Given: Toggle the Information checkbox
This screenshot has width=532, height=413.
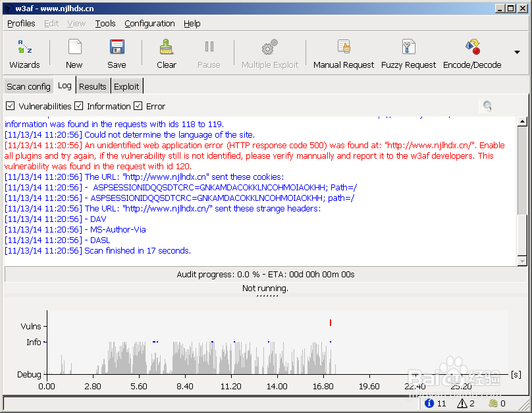Looking at the screenshot, I should click(79, 106).
